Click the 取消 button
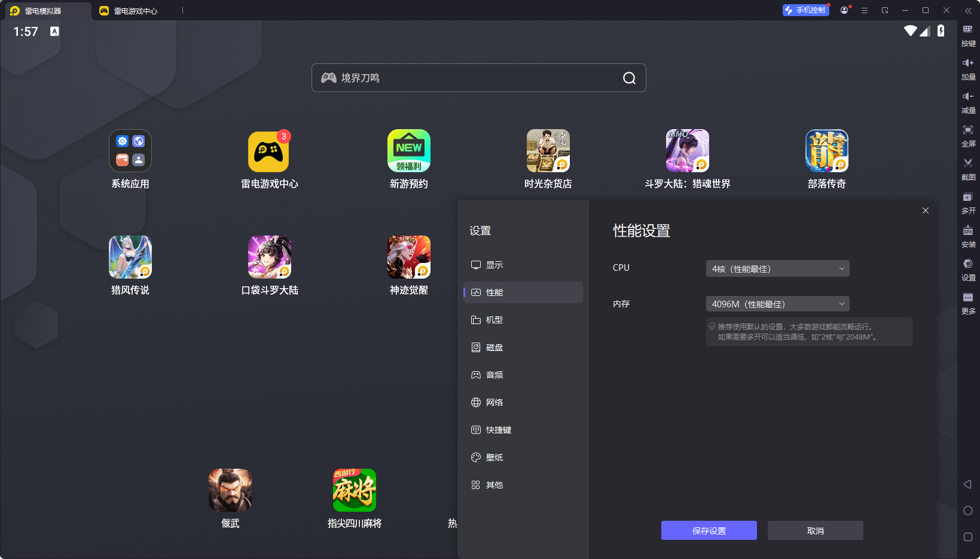 tap(816, 530)
